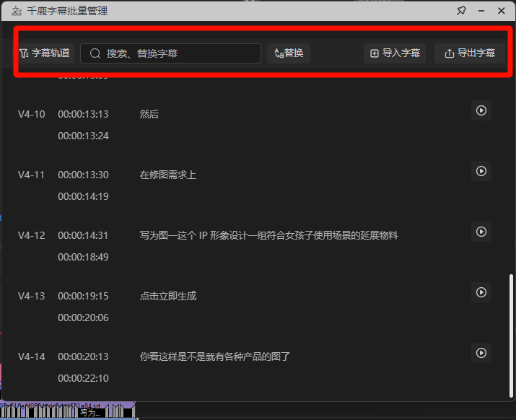Click the V4-12 track label
516x420 pixels.
point(32,235)
